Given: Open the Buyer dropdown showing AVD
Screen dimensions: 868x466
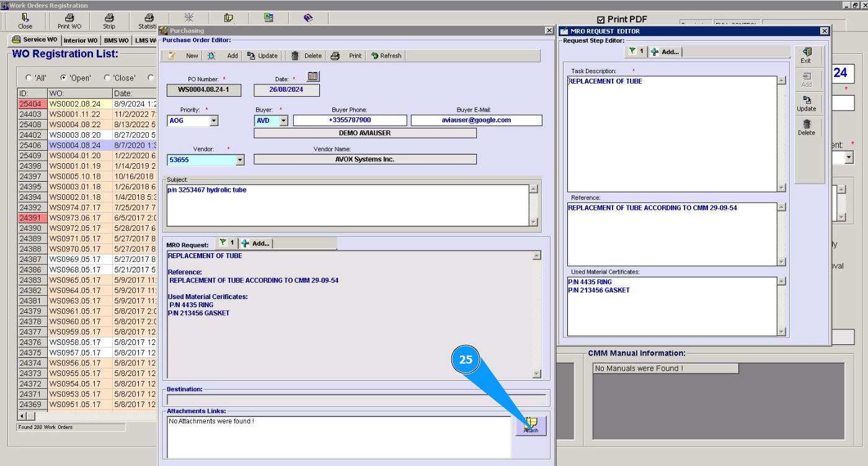Looking at the screenshot, I should click(284, 120).
